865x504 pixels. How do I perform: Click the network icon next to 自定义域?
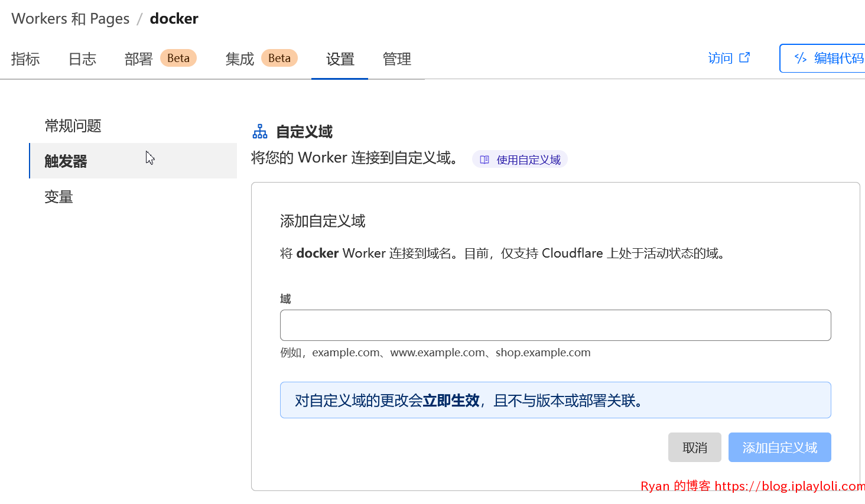tap(260, 131)
